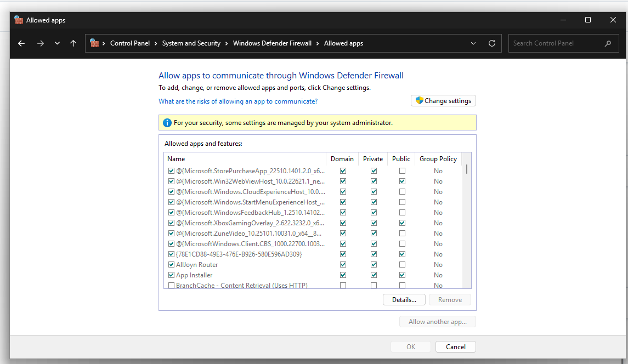Screen dimensions: 628x364
Task: Toggle Private checkbox for {78E1CD88-49E3-476E-B926-580E596AD309}
Action: [374, 254]
